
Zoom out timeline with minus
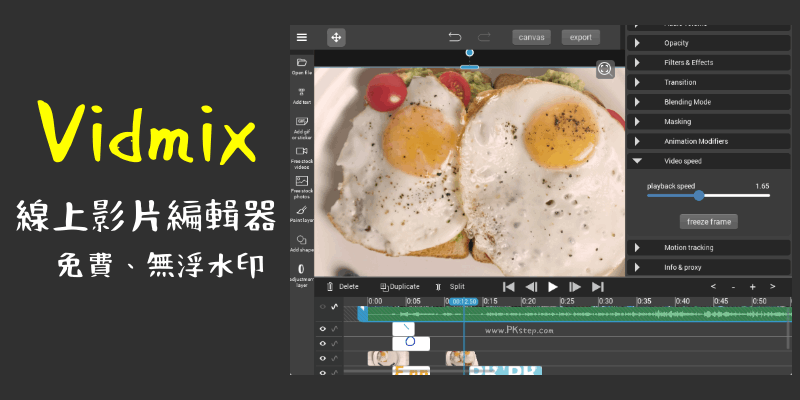tap(733, 287)
